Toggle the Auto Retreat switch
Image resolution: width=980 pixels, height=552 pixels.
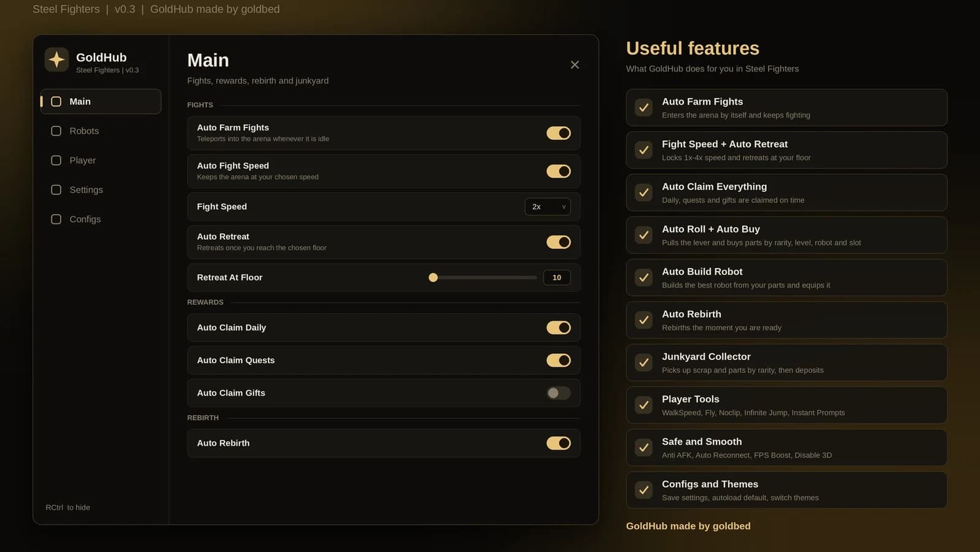(x=558, y=242)
